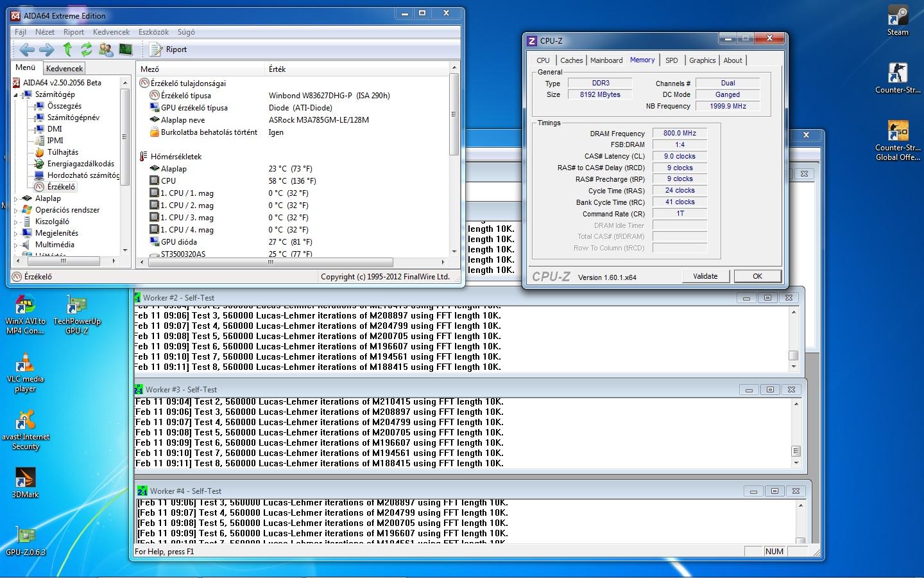Click the AIDA64 v2.50.2056 Beta root node
Image resolution: width=924 pixels, height=578 pixels.
pos(62,83)
